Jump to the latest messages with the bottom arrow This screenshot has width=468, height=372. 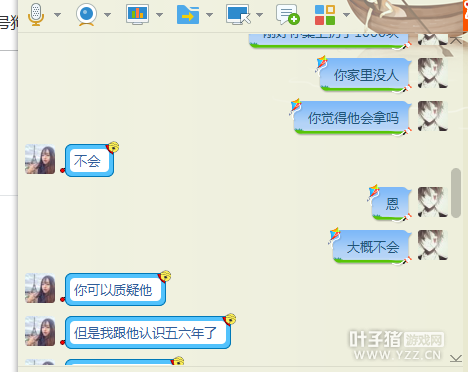point(456,358)
